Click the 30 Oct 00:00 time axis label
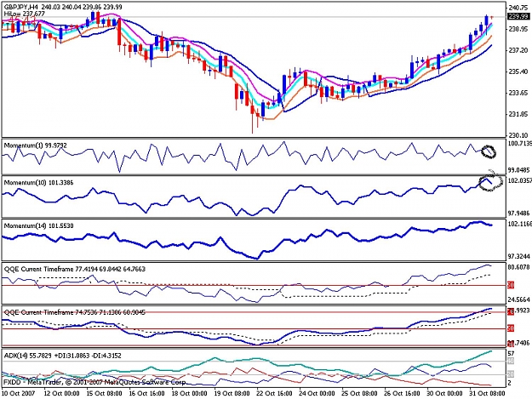This screenshot has width=532, height=399. click(444, 393)
